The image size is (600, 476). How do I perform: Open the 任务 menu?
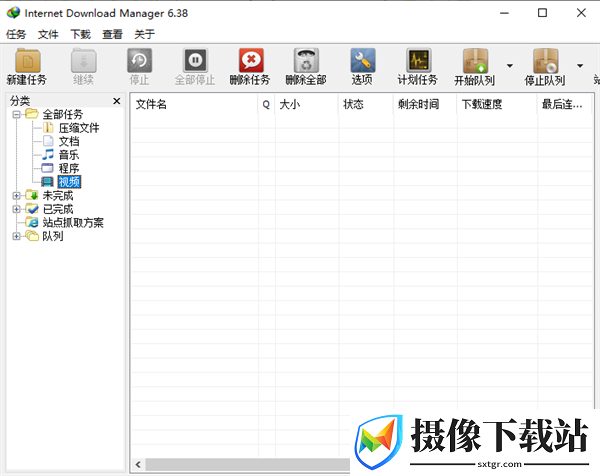pos(16,34)
